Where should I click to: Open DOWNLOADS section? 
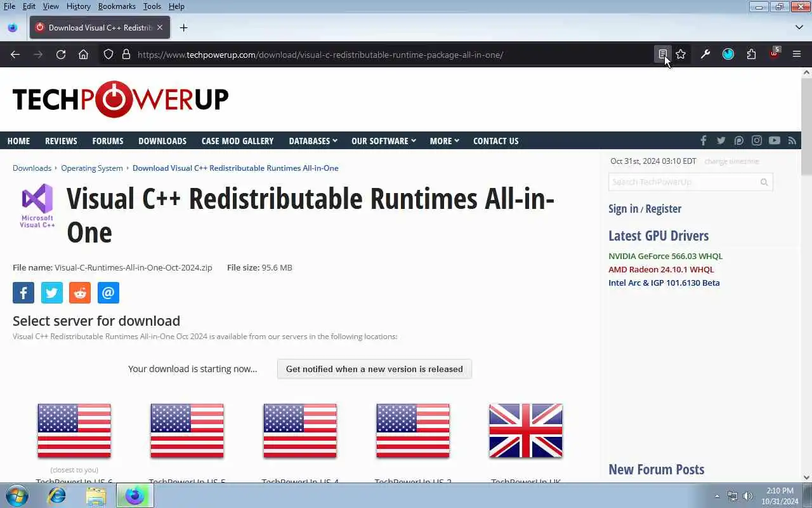coord(162,141)
